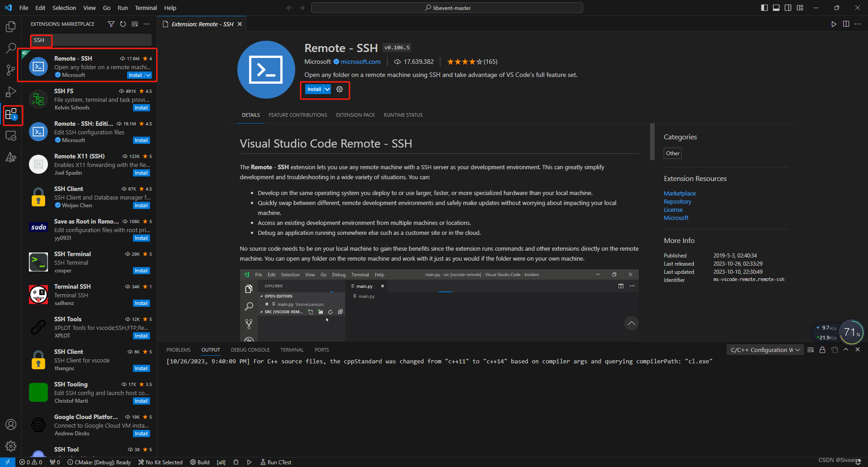The height and width of the screenshot is (467, 868).
Task: Close the output panel
Action: (x=858, y=350)
